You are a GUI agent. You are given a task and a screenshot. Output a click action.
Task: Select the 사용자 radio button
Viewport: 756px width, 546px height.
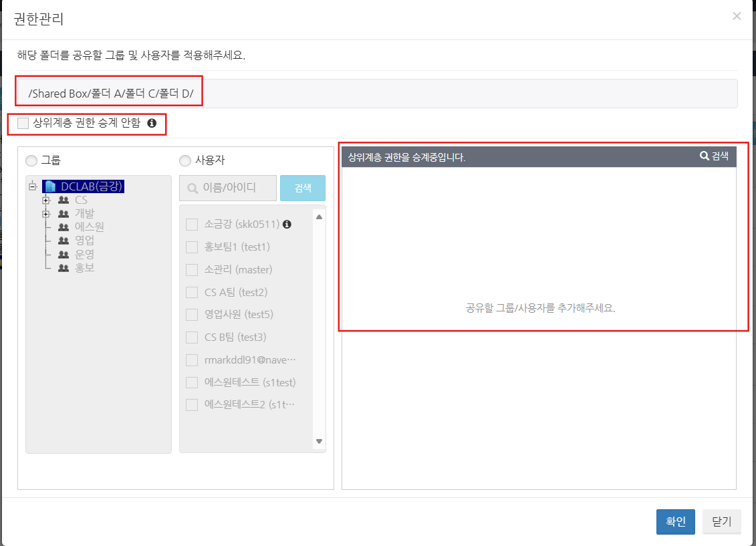tap(185, 160)
